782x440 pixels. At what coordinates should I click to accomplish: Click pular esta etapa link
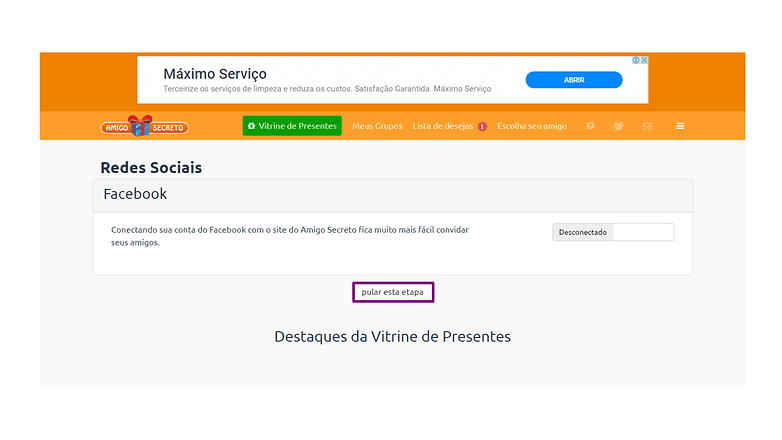click(x=392, y=292)
